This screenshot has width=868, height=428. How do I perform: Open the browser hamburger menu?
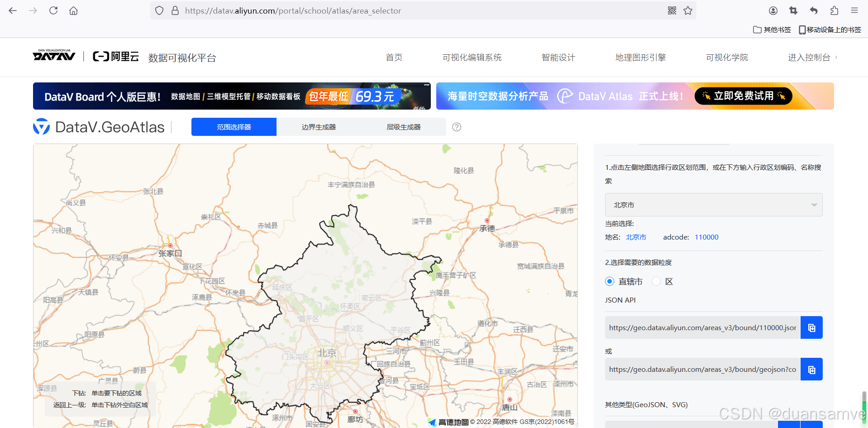pos(854,10)
